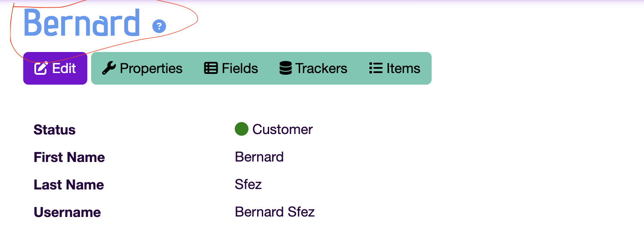This screenshot has height=232, width=644.
Task: Open the Trackers section
Action: click(x=313, y=68)
